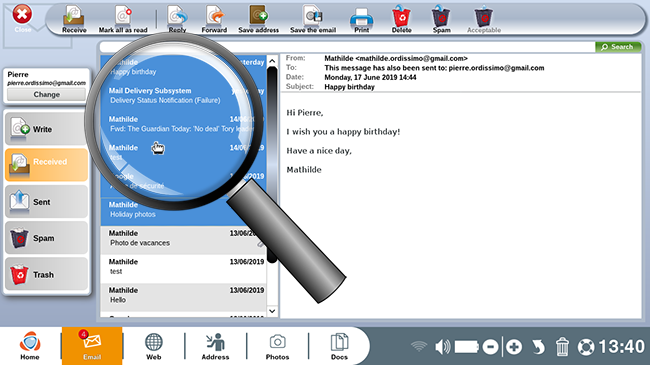Viewport: 650px width, 365px height.
Task: Zoom in with the plus icon
Action: [x=514, y=347]
